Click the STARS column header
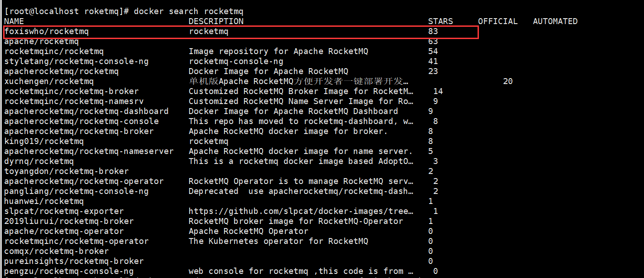 coord(440,21)
